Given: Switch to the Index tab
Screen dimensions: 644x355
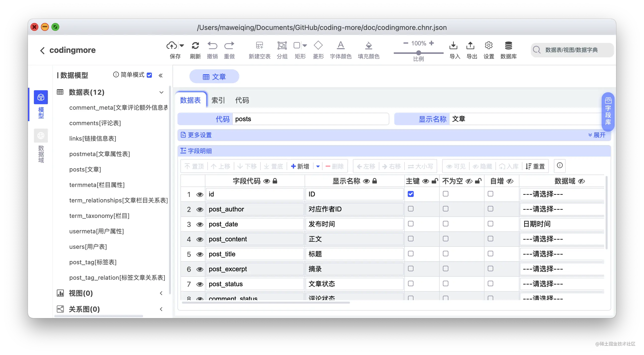Looking at the screenshot, I should click(x=218, y=100).
